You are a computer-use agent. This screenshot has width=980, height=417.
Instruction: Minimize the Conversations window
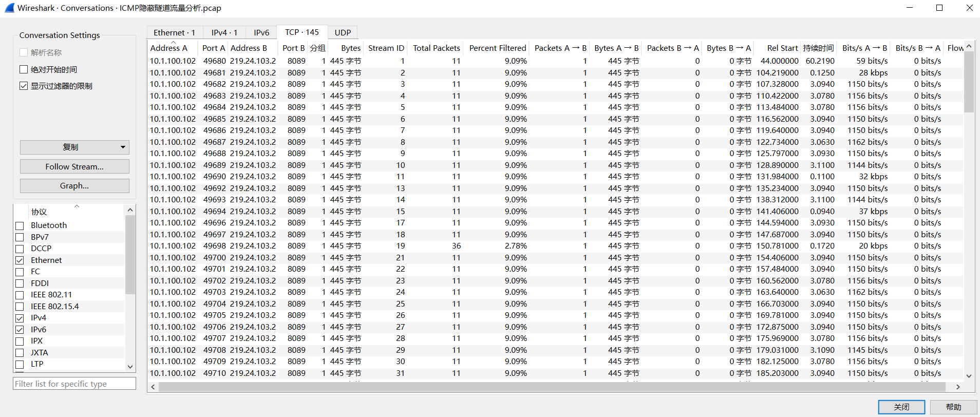point(910,8)
